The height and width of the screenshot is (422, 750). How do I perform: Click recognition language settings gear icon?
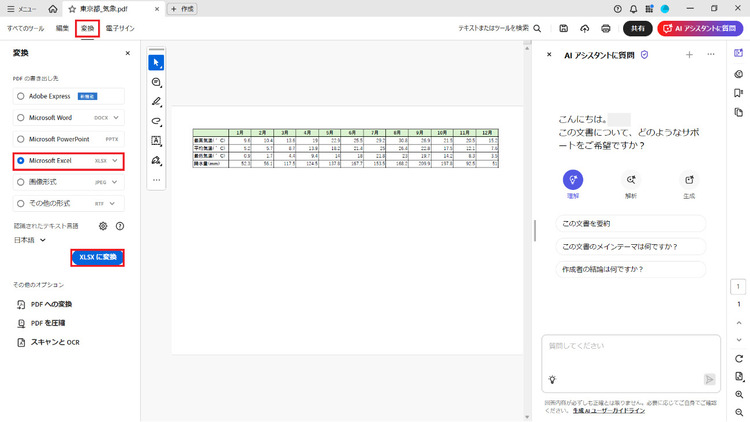click(103, 226)
